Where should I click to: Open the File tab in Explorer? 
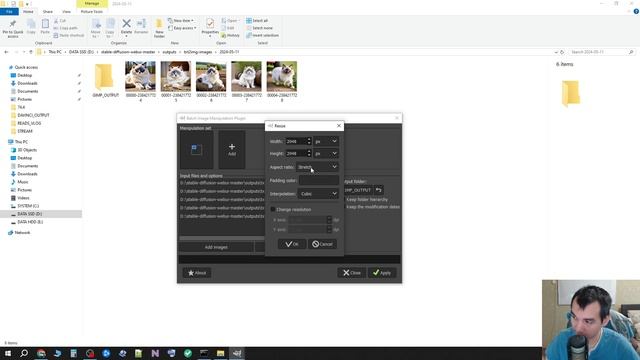coord(9,11)
